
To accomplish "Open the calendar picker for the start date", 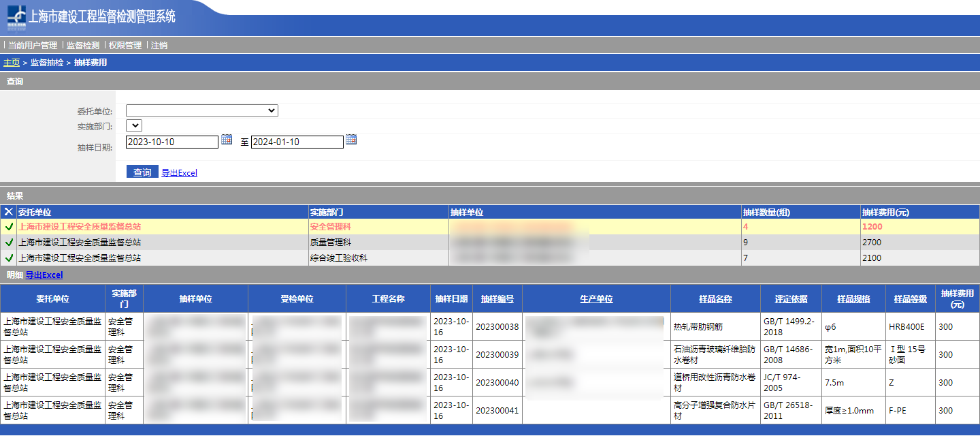I will point(227,140).
